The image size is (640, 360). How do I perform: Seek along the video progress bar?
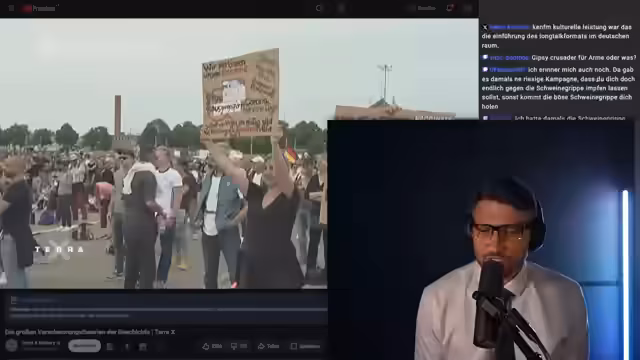point(168,310)
